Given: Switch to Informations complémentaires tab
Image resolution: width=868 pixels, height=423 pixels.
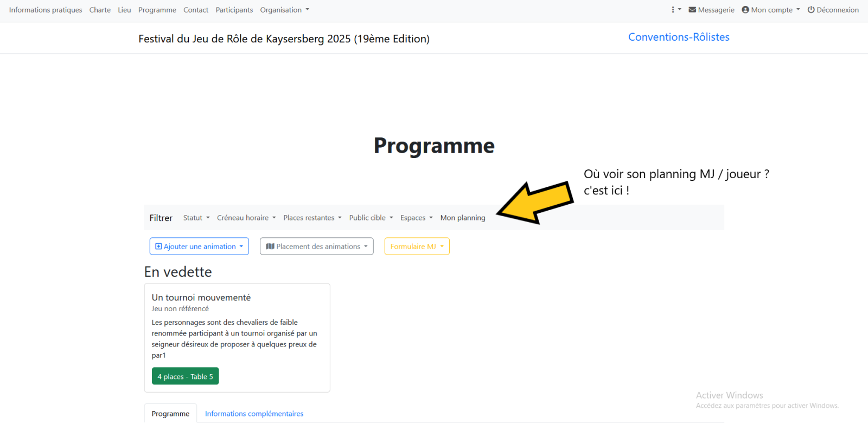Looking at the screenshot, I should (254, 414).
